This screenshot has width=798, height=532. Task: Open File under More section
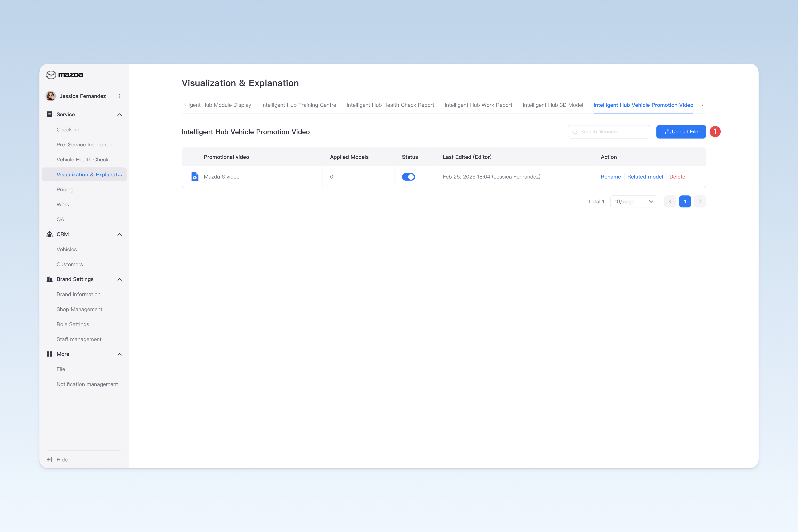[x=61, y=369]
